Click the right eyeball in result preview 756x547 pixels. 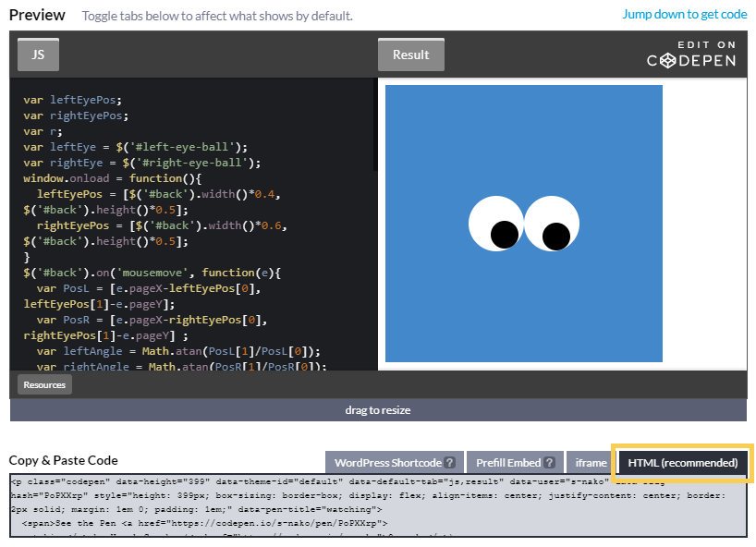coord(552,224)
